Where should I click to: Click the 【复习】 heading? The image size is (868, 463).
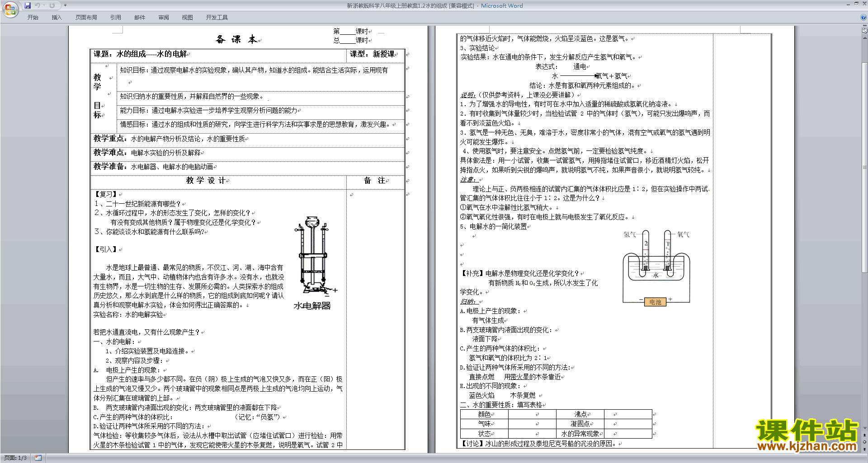[106, 194]
